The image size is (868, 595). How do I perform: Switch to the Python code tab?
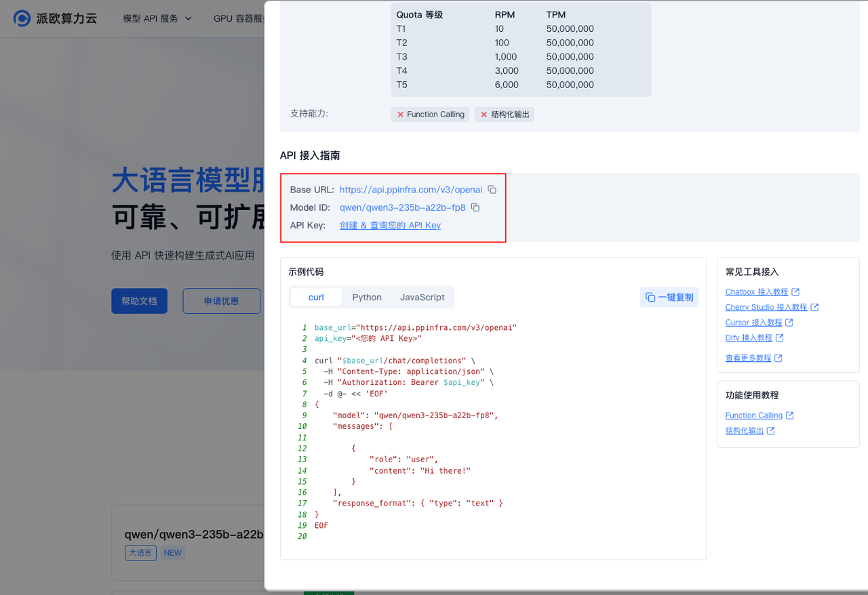pyautogui.click(x=367, y=297)
